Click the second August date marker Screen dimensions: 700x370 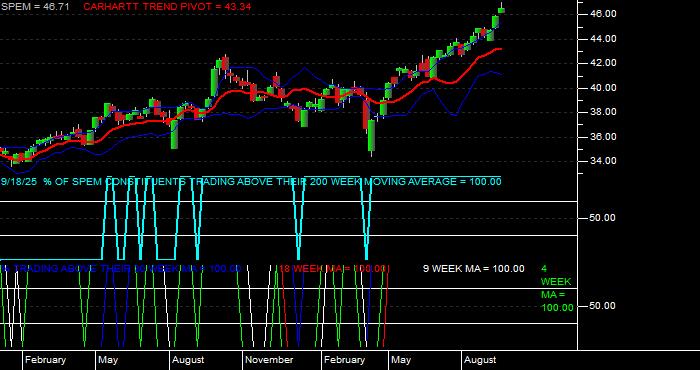pos(480,360)
